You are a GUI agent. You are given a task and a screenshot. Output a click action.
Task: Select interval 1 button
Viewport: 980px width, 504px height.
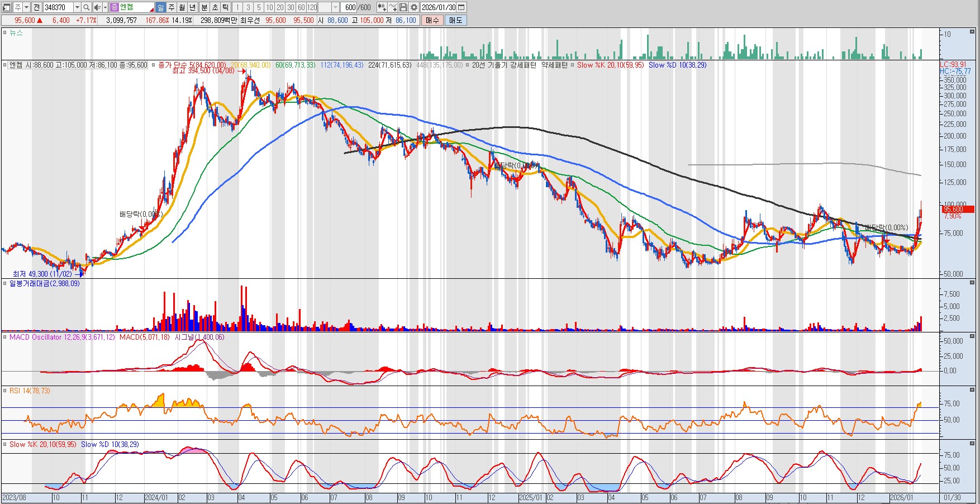point(237,7)
